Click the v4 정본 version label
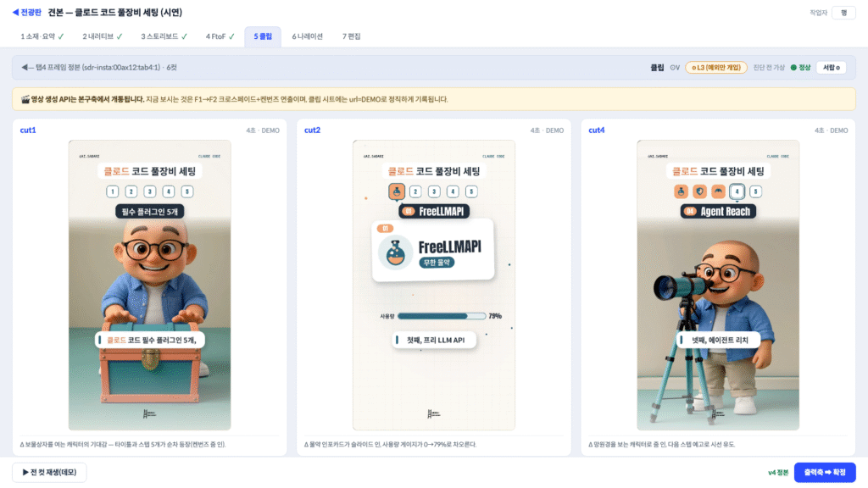The height and width of the screenshot is (488, 868). coord(778,473)
